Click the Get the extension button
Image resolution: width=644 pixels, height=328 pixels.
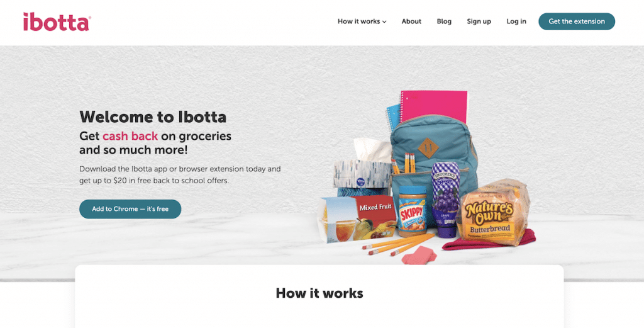pyautogui.click(x=577, y=21)
